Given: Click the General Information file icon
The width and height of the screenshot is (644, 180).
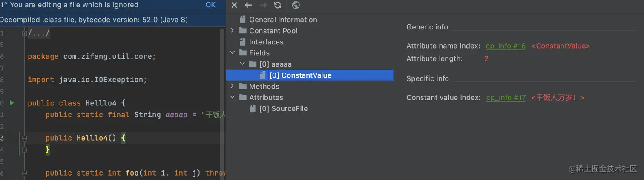Looking at the screenshot, I should [x=243, y=20].
